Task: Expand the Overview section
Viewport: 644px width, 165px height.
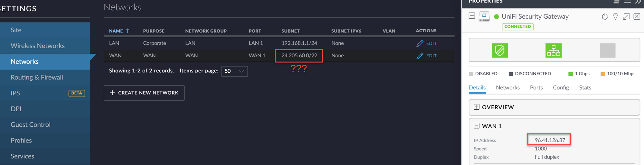Action: coord(477,107)
